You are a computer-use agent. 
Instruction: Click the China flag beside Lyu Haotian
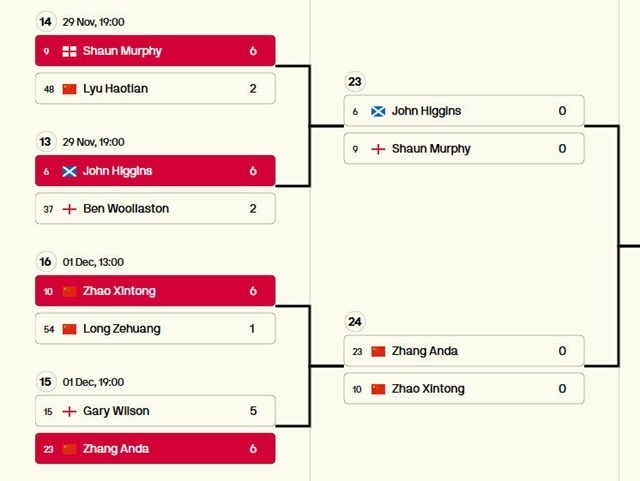tap(69, 89)
